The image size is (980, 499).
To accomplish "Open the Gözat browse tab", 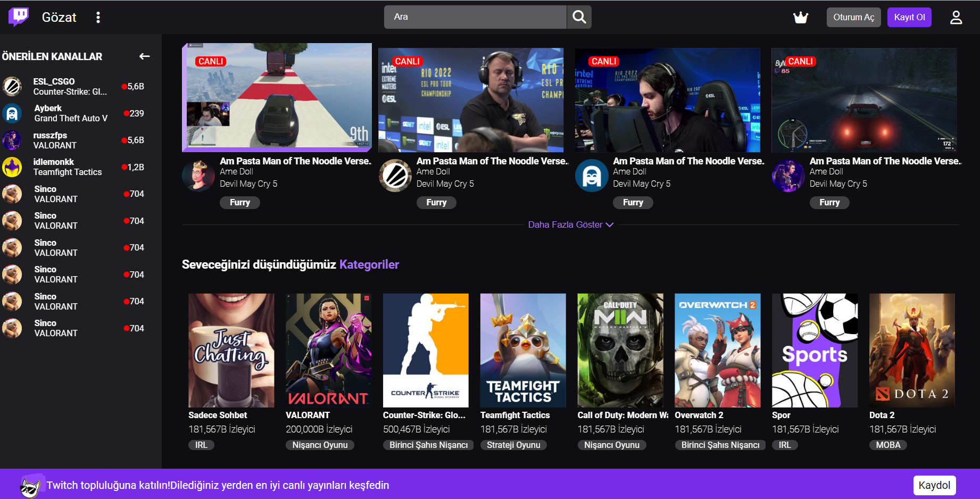I will 59,18.
